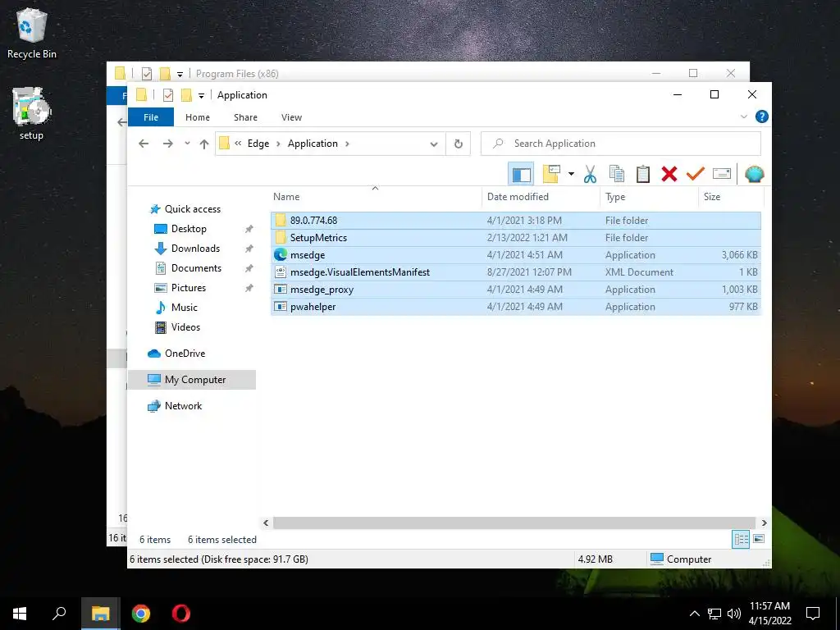Expand the ribbon with chevron arrow
The width and height of the screenshot is (840, 630).
[x=743, y=116]
